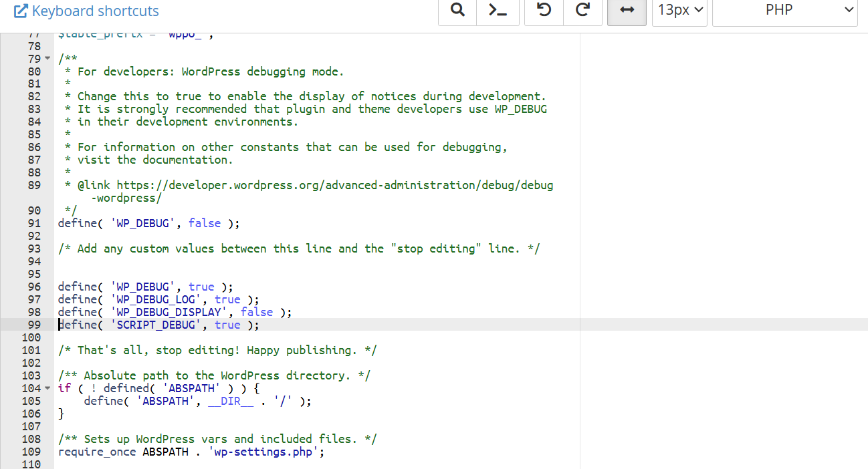The width and height of the screenshot is (868, 469).
Task: Collapse the if block at line 104
Action: click(x=47, y=389)
